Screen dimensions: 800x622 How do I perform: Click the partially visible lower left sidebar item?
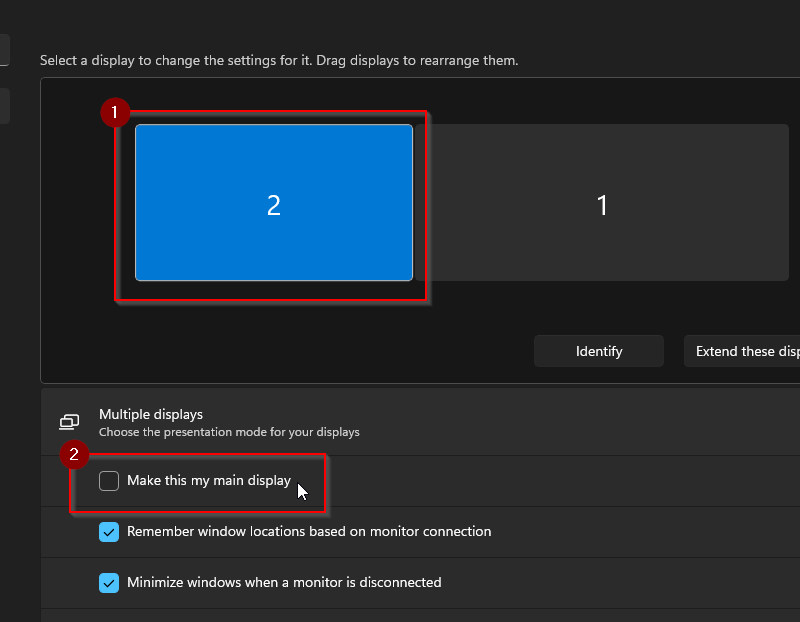(4, 106)
